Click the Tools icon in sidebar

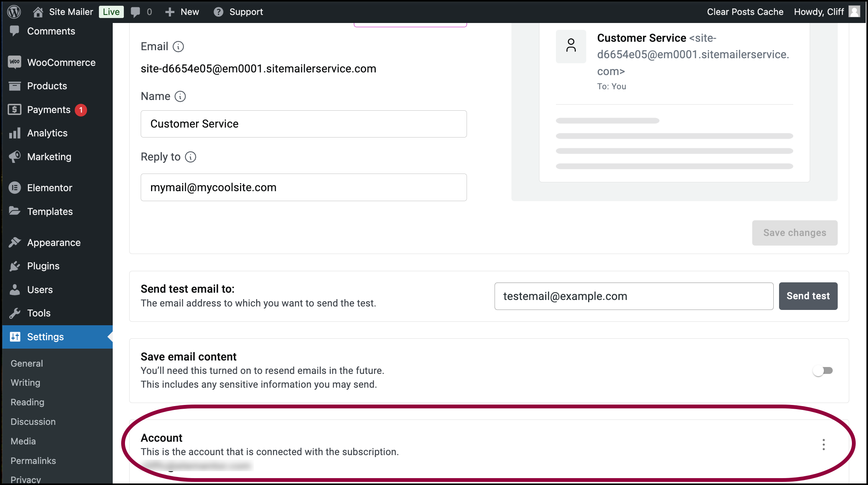(15, 313)
